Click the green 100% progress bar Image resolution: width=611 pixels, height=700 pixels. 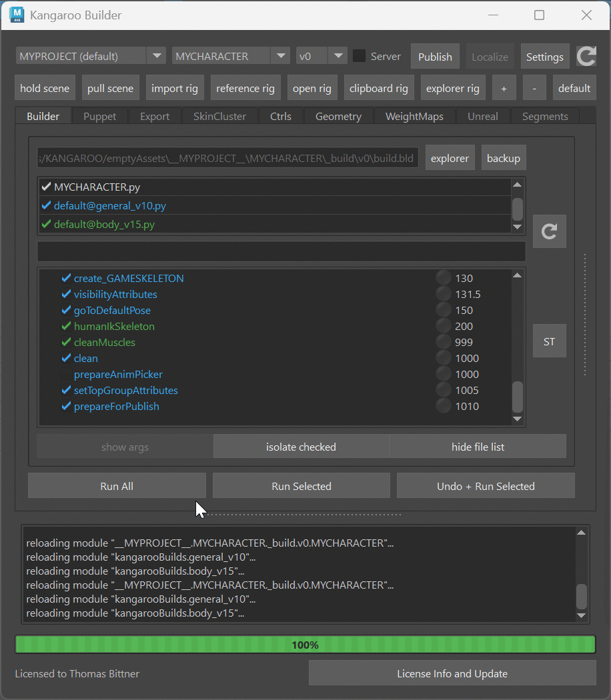pos(305,645)
